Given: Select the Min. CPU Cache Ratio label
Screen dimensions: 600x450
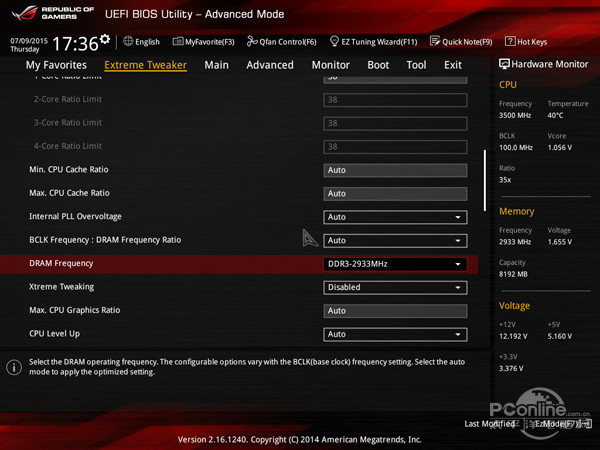Looking at the screenshot, I should point(69,170).
